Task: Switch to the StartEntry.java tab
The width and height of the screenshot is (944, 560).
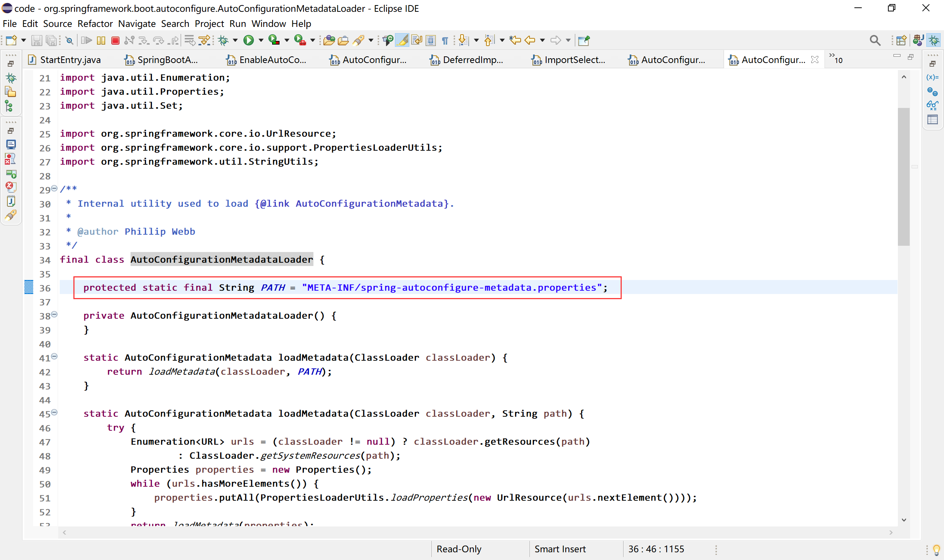Action: (70, 60)
